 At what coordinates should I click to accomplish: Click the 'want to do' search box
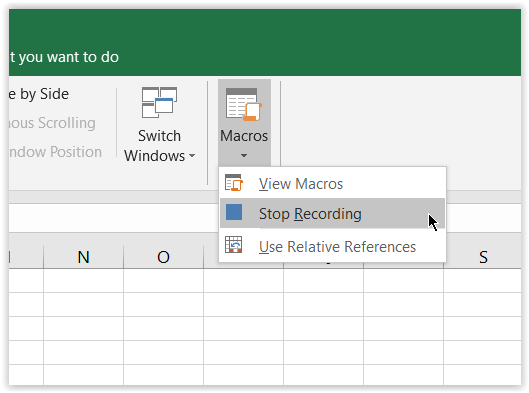pos(64,57)
